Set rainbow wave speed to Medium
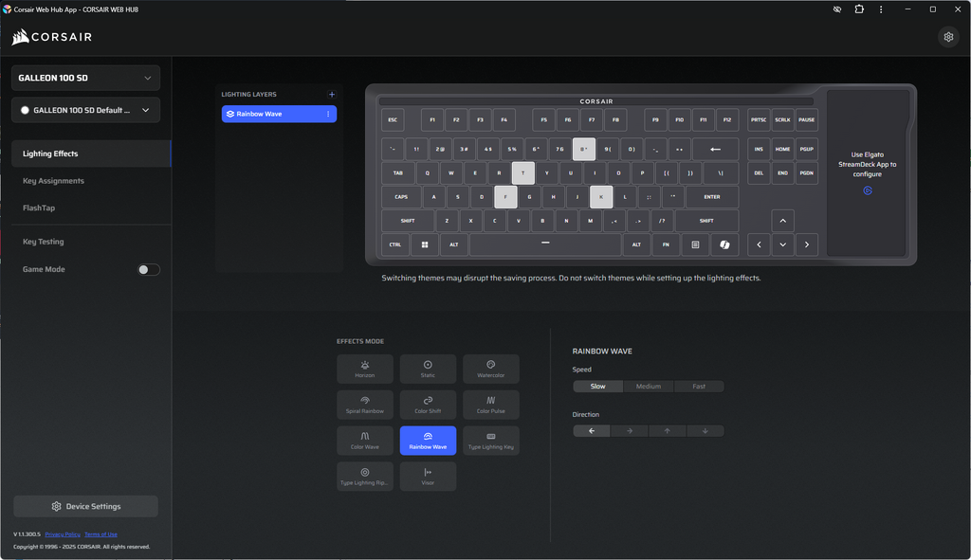The width and height of the screenshot is (971, 560). [x=649, y=387]
